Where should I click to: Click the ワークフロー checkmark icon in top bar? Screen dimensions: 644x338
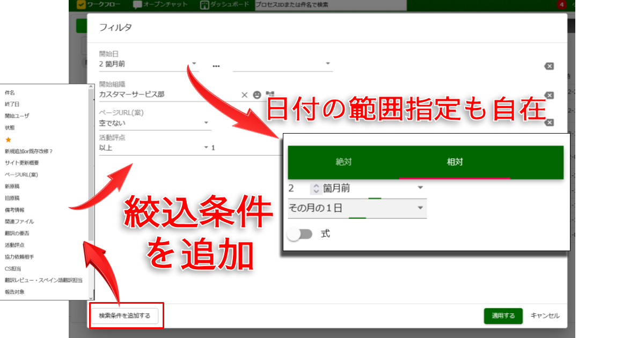coord(82,5)
